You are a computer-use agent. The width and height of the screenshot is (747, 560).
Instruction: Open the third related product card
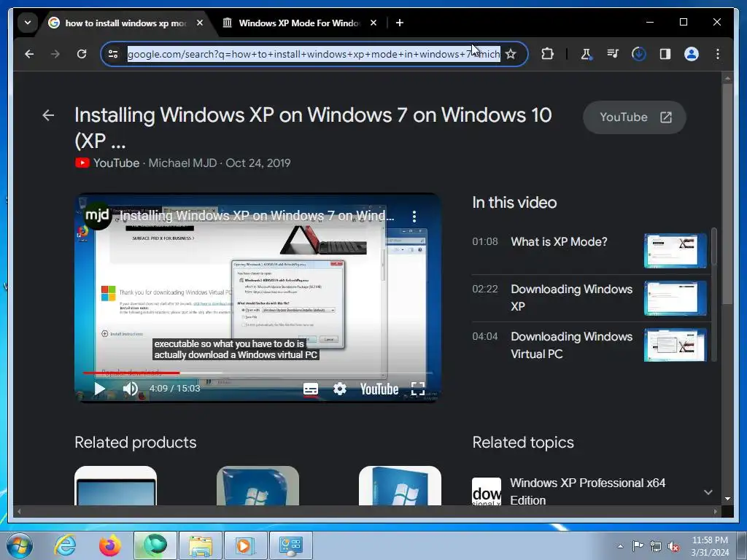(400, 486)
